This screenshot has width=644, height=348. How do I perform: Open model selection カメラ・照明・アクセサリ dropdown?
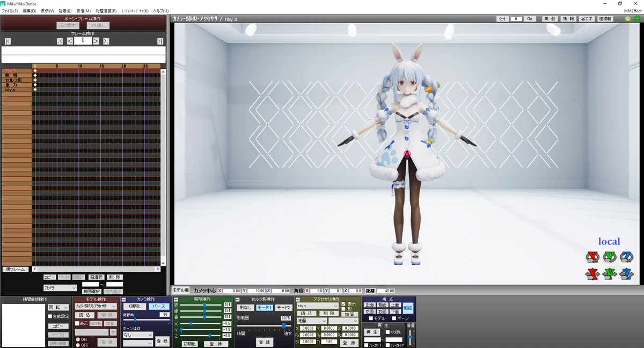[x=96, y=306]
